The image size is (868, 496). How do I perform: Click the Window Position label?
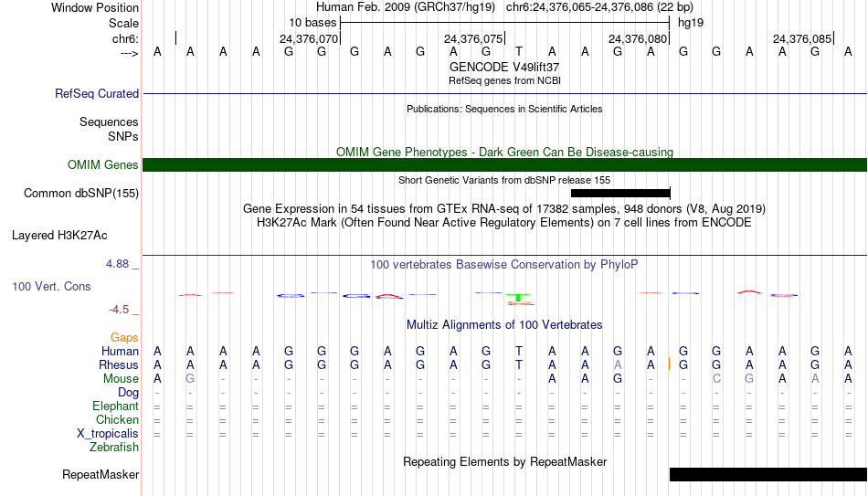point(95,7)
